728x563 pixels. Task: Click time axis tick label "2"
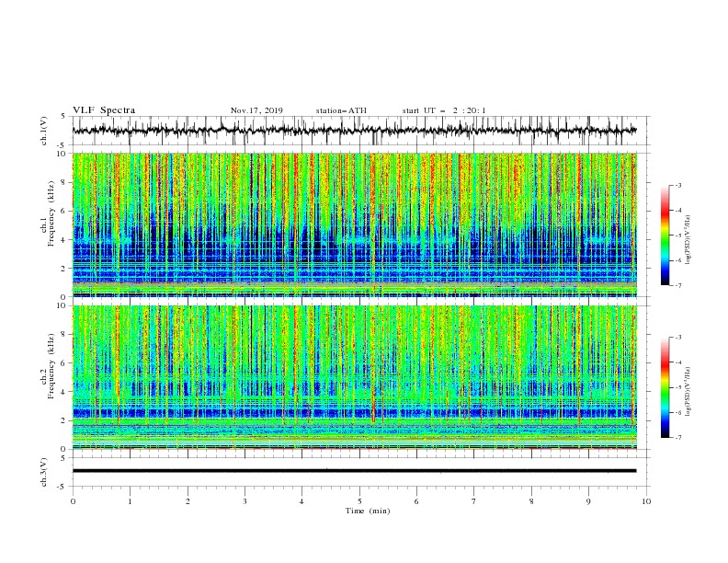pos(188,501)
